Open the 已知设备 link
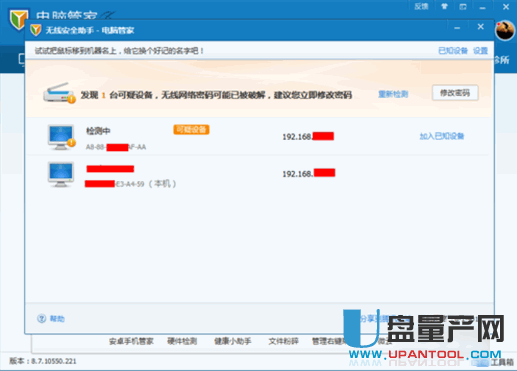Viewport: 517px width, 371px height. pyautogui.click(x=453, y=51)
